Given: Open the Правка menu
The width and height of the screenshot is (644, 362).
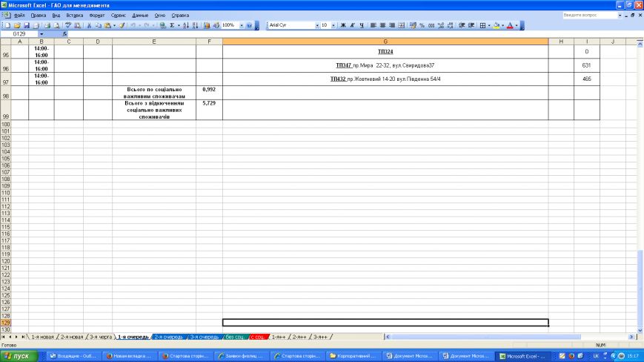Looking at the screenshot, I should click(39, 15).
